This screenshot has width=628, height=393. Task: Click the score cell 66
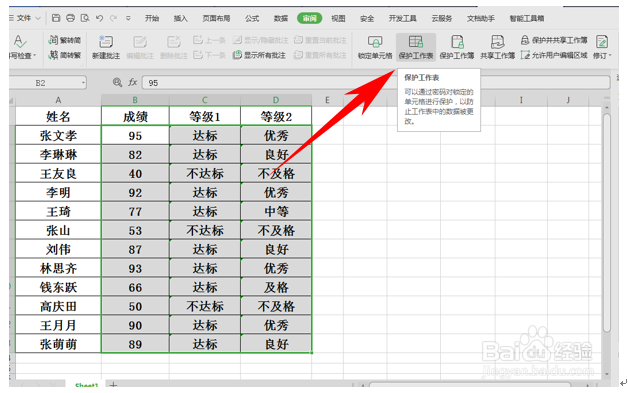(135, 287)
